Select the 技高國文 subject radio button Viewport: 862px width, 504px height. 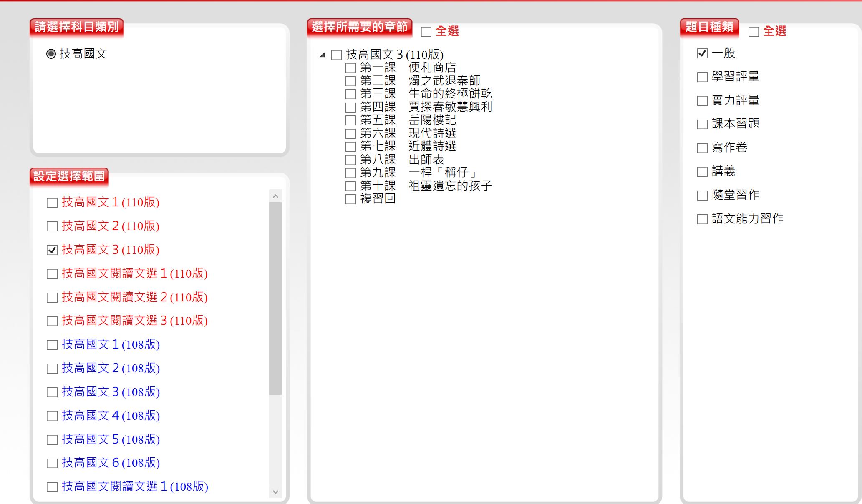pyautogui.click(x=51, y=54)
